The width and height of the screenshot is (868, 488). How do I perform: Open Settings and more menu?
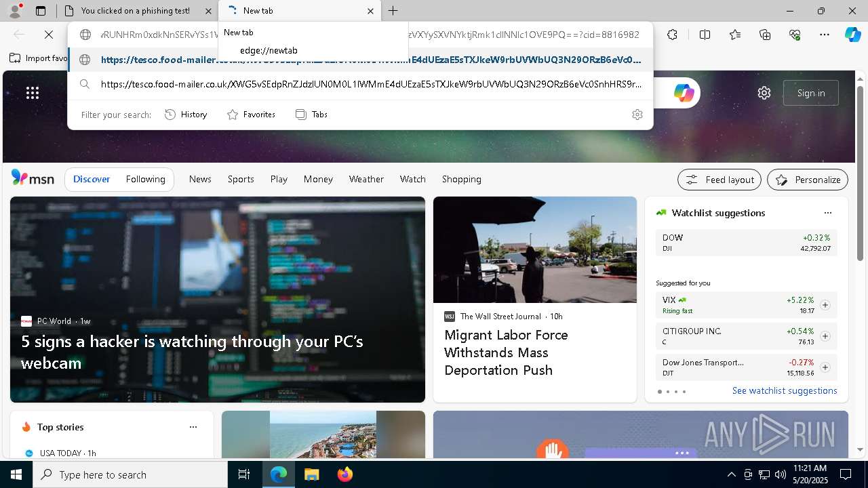pyautogui.click(x=825, y=35)
